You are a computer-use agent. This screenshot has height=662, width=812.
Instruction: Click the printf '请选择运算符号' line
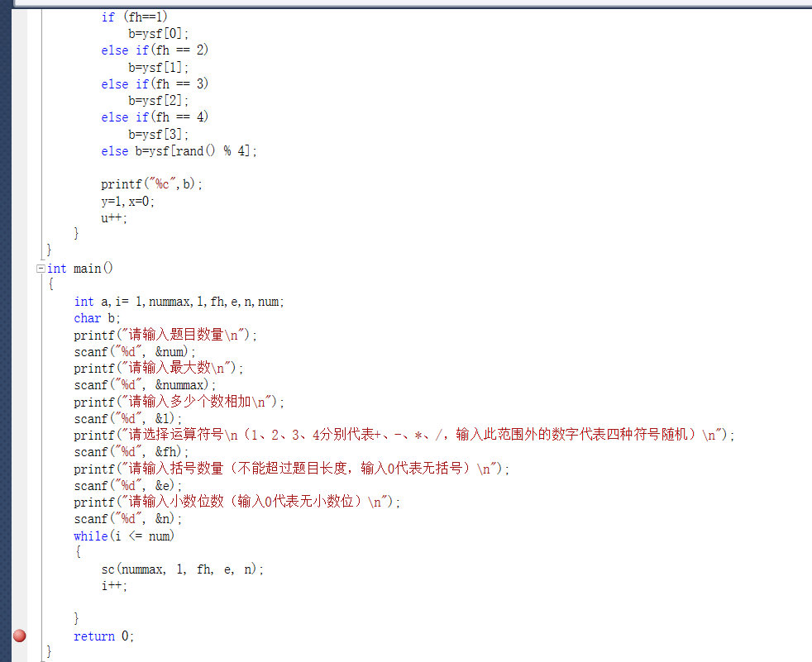[x=404, y=435]
